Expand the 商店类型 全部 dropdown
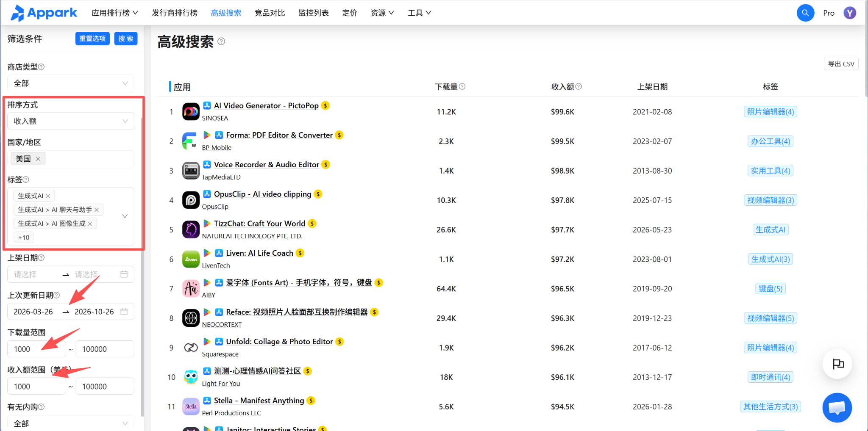Viewport: 868px width, 431px height. pyautogui.click(x=71, y=83)
